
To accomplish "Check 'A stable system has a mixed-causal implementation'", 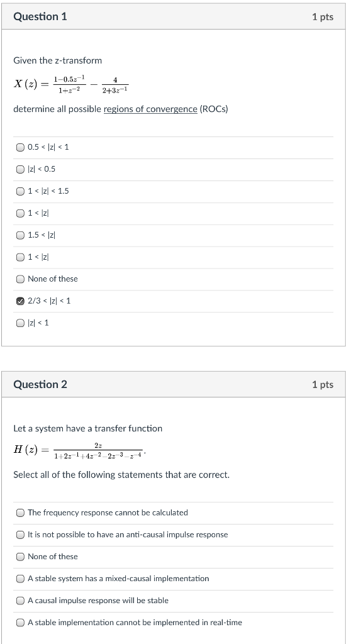I will click(20, 579).
